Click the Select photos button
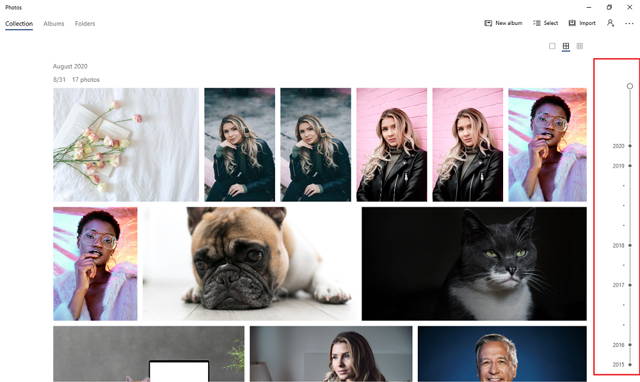This screenshot has width=640, height=382. (545, 23)
